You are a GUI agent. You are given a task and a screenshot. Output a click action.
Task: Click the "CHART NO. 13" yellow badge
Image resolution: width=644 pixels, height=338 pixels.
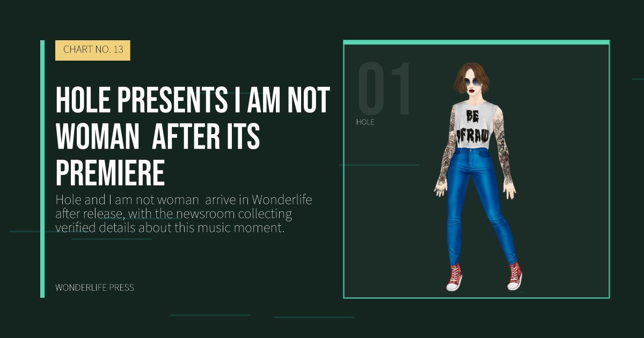click(93, 50)
